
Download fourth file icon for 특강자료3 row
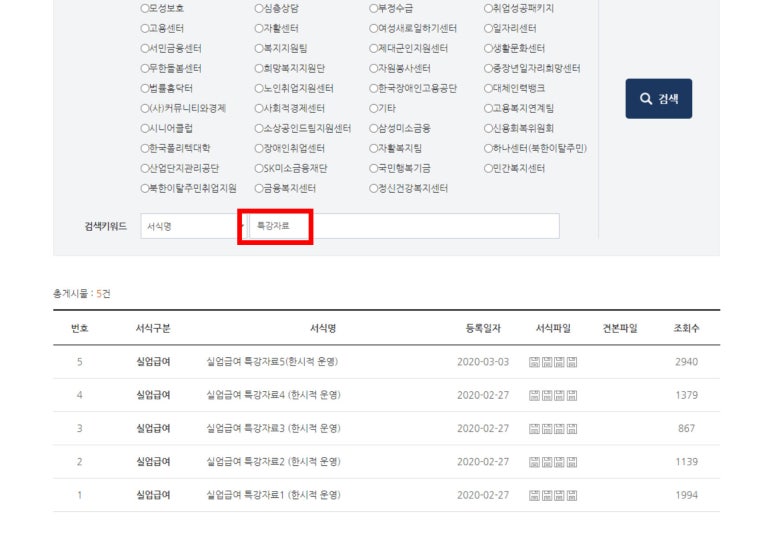(x=572, y=429)
